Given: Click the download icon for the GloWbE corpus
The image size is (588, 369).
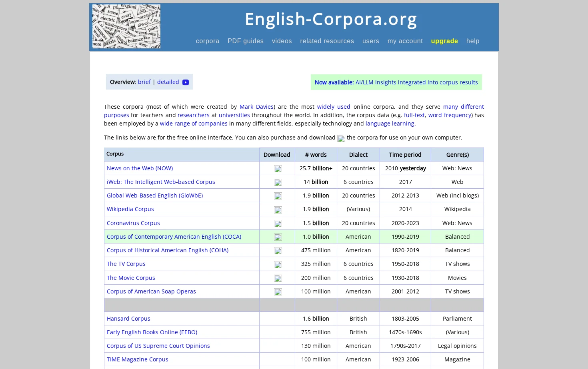Looking at the screenshot, I should 278,196.
